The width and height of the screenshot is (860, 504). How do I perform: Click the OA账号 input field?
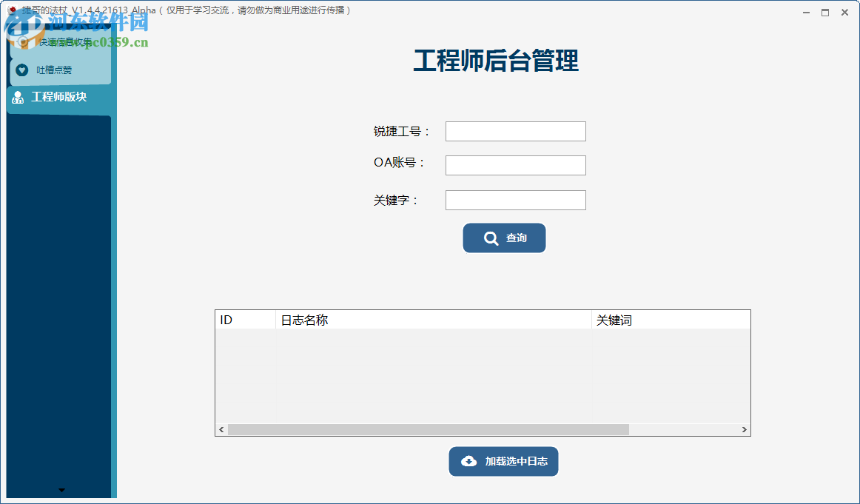515,165
